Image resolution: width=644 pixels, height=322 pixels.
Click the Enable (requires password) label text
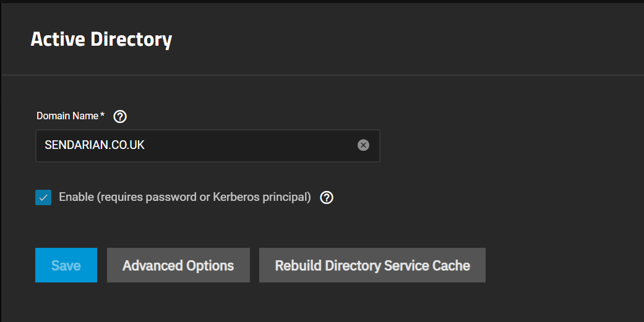pyautogui.click(x=185, y=197)
